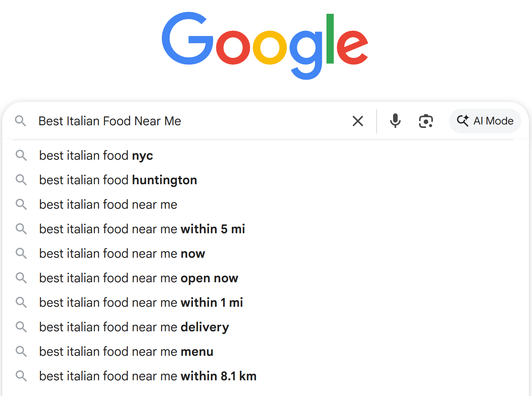This screenshot has width=532, height=396.
Task: Click the magnifier icon beside "delivery" suggestion
Action: (21, 327)
